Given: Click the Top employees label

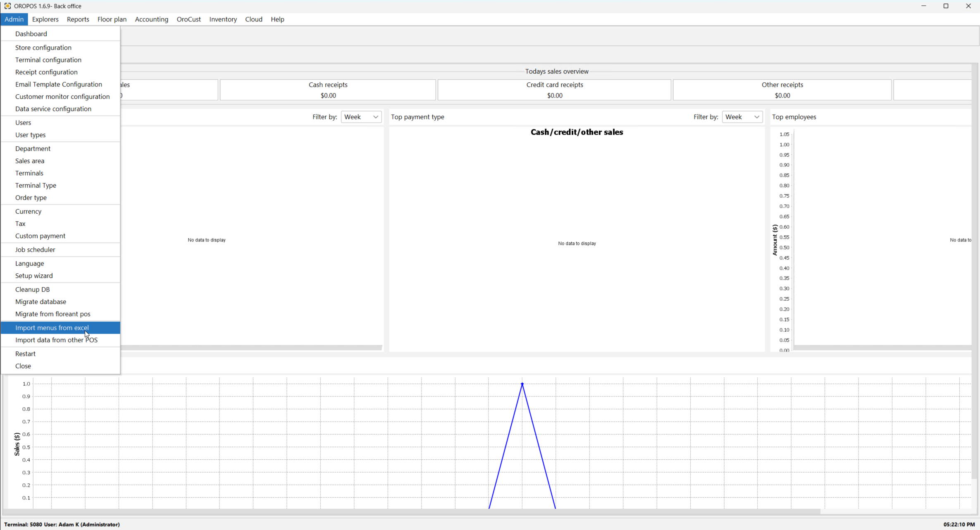Looking at the screenshot, I should click(x=794, y=117).
